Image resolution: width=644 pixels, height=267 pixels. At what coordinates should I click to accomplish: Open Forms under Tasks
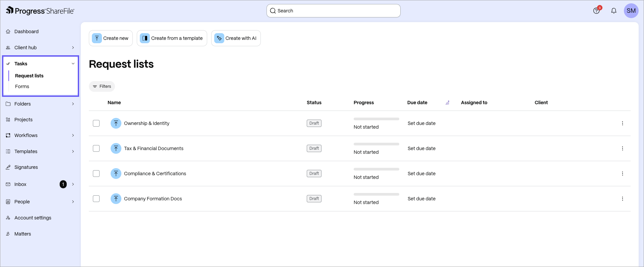click(22, 86)
